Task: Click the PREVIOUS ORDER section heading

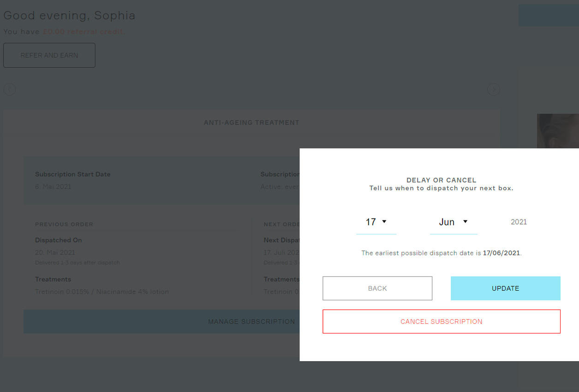Action: [64, 225]
